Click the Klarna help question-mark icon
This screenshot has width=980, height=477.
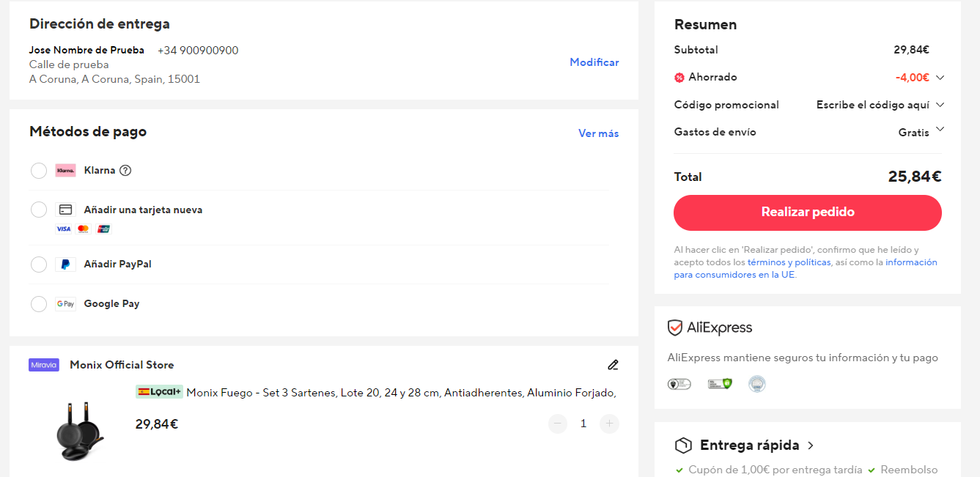point(125,171)
